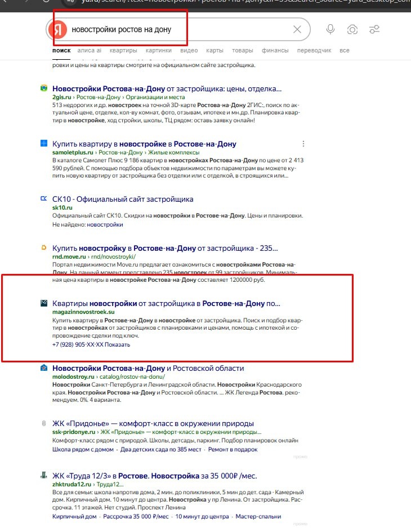Screen dimensions: 411x532
Task: Open 'Ремонт в подарок' sitelink
Action: pyautogui.click(x=233, y=449)
